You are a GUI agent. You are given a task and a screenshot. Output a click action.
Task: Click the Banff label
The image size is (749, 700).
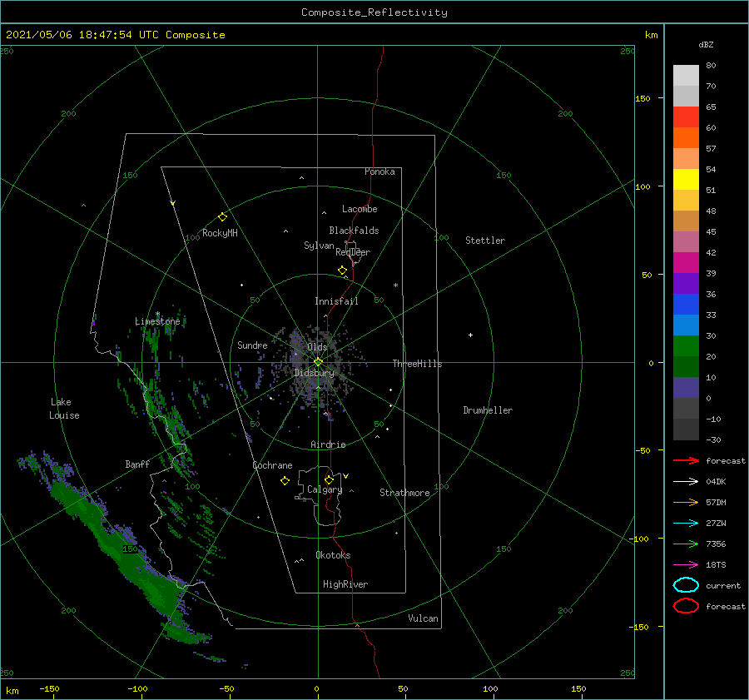[x=137, y=464]
